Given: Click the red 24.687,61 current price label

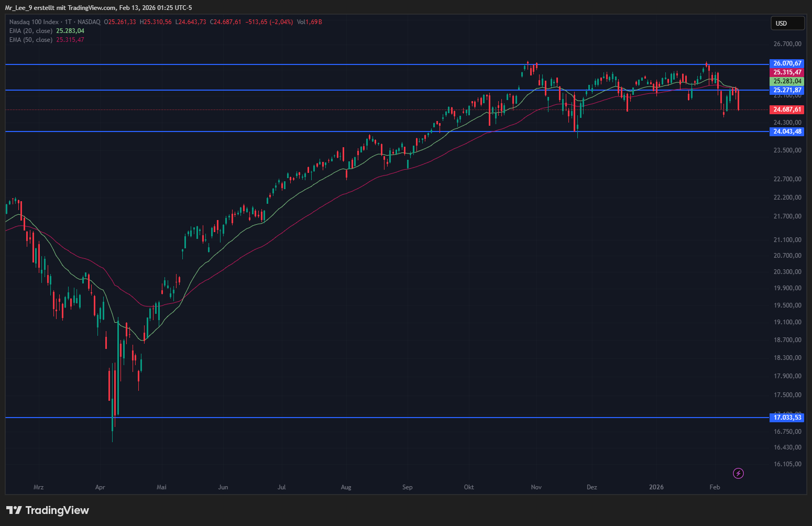Looking at the screenshot, I should tap(787, 109).
